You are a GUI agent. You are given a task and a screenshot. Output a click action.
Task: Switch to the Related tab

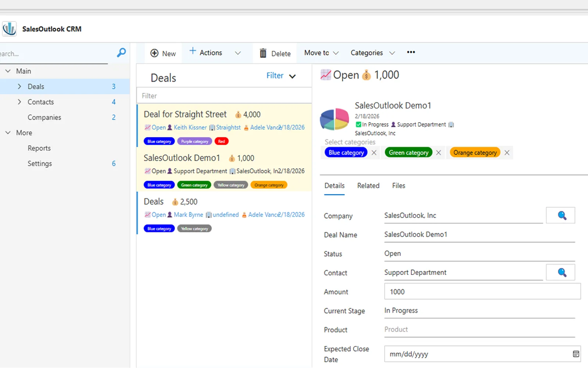coord(368,186)
